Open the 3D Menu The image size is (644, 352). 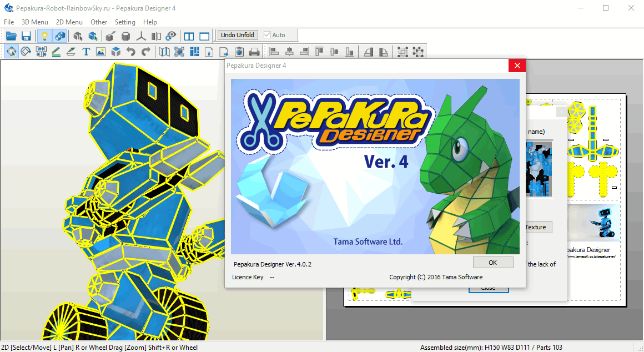tap(34, 22)
